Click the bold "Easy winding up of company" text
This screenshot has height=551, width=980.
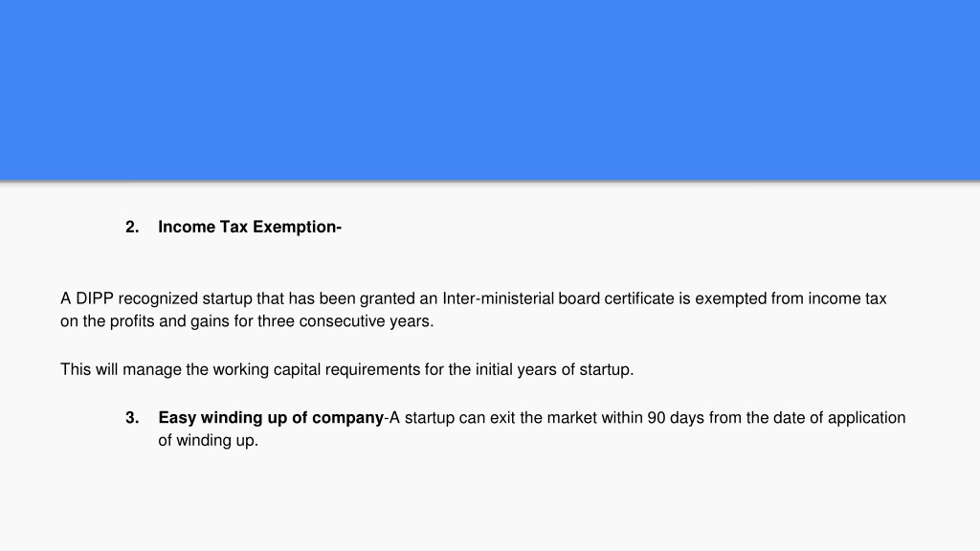(271, 418)
